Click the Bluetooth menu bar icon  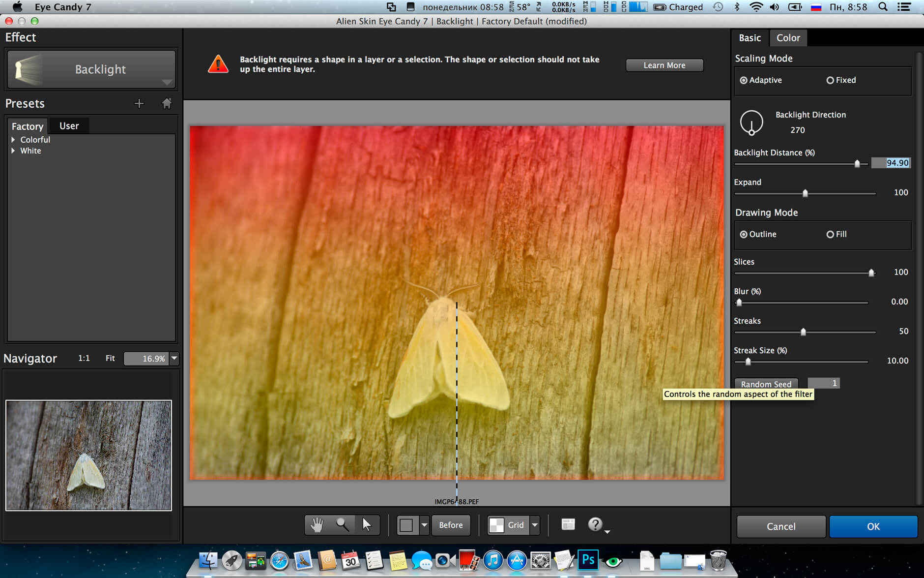(737, 7)
